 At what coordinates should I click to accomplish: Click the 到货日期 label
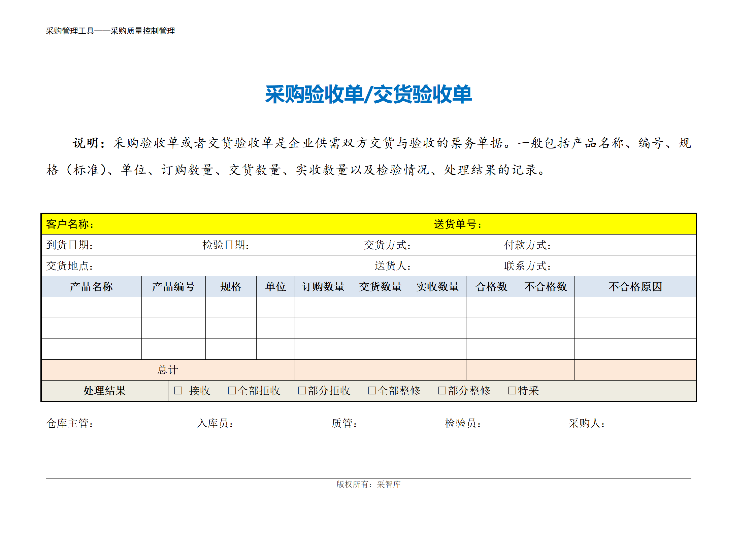click(x=70, y=245)
